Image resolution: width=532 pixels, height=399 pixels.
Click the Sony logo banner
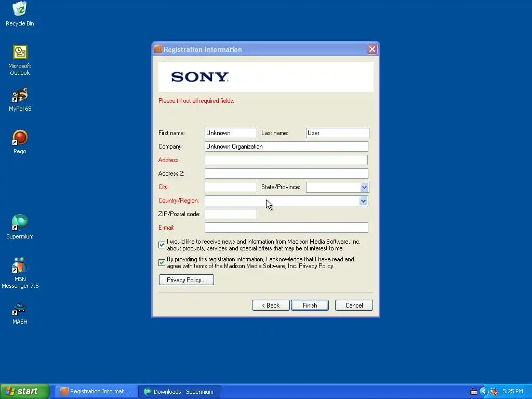click(266, 77)
